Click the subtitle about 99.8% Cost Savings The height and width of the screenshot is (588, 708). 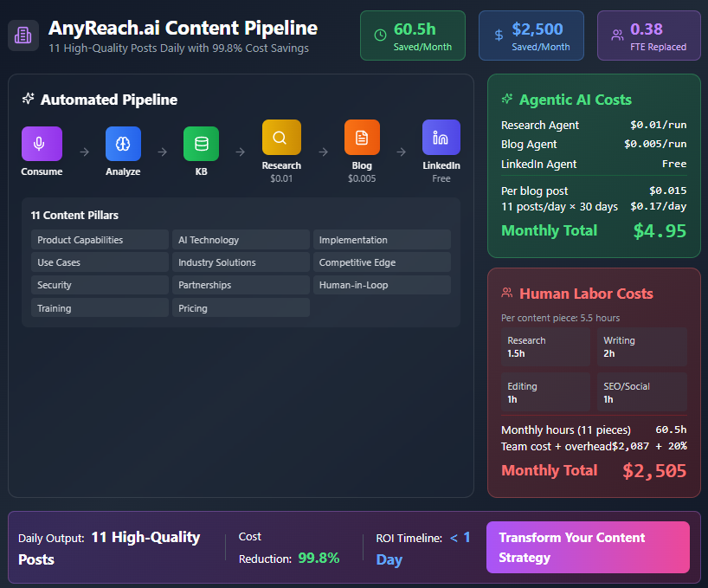click(179, 48)
